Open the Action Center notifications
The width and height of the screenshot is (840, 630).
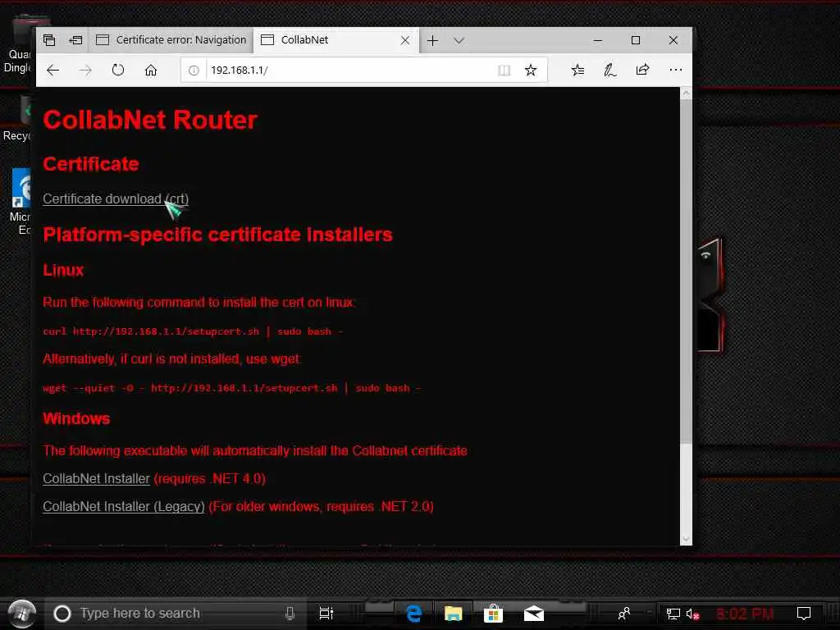pos(804,614)
